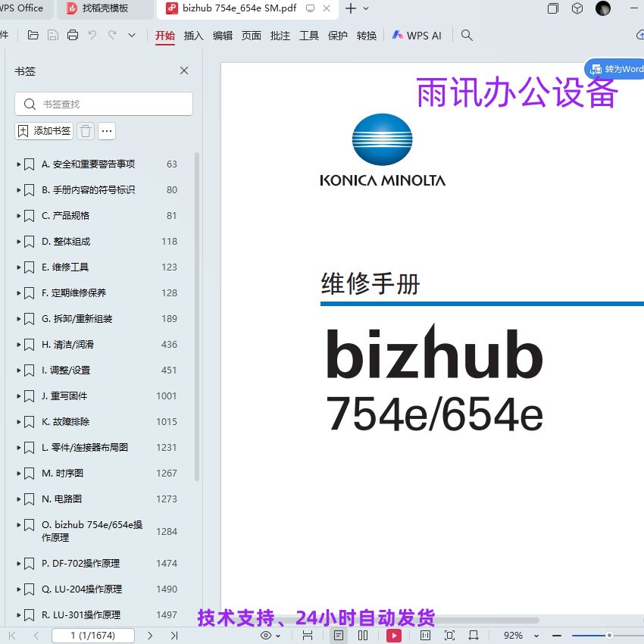Open the 92% zoom level dropdown
Viewport: 644px width, 644px height.
tap(536, 636)
